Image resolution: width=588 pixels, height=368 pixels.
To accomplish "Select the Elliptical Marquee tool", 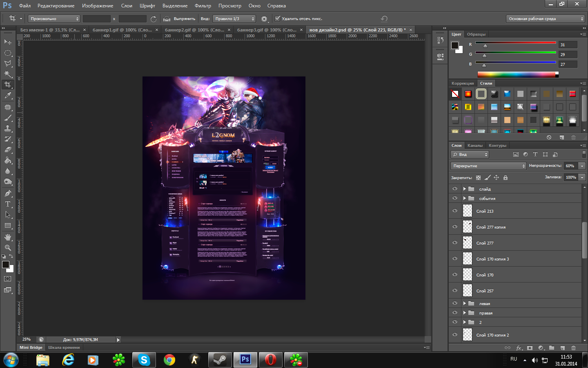I will pyautogui.click(x=8, y=53).
